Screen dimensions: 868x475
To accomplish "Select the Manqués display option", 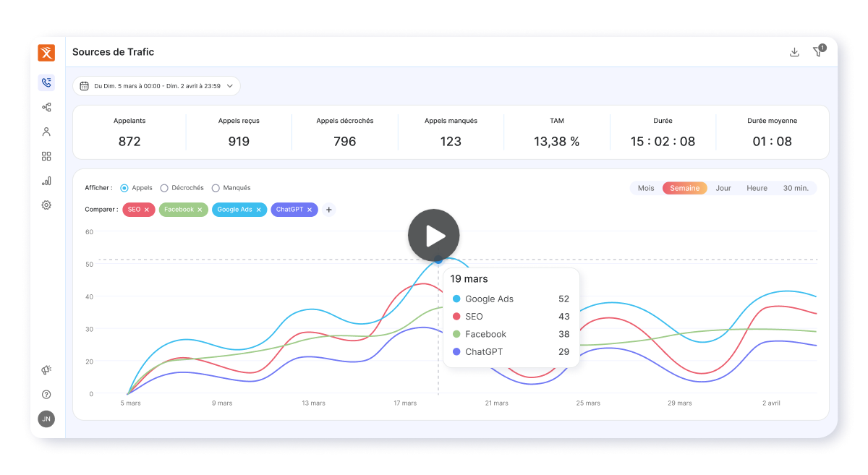I will (215, 187).
